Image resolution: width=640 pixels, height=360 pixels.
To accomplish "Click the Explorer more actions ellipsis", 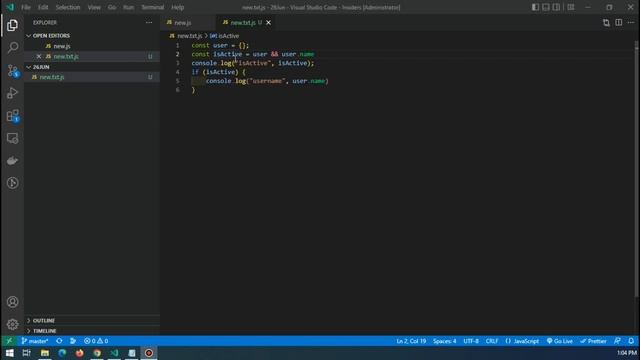I will click(149, 23).
